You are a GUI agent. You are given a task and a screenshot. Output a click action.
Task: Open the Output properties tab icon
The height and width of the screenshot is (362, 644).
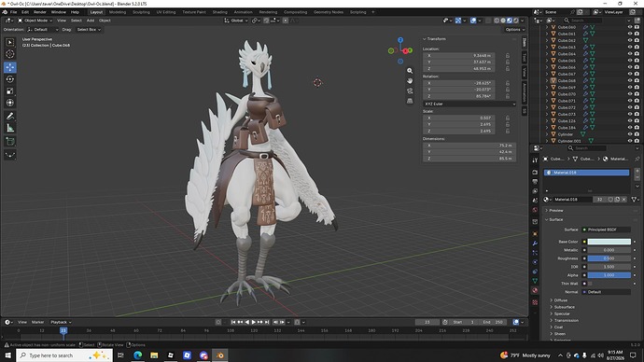coord(535,181)
